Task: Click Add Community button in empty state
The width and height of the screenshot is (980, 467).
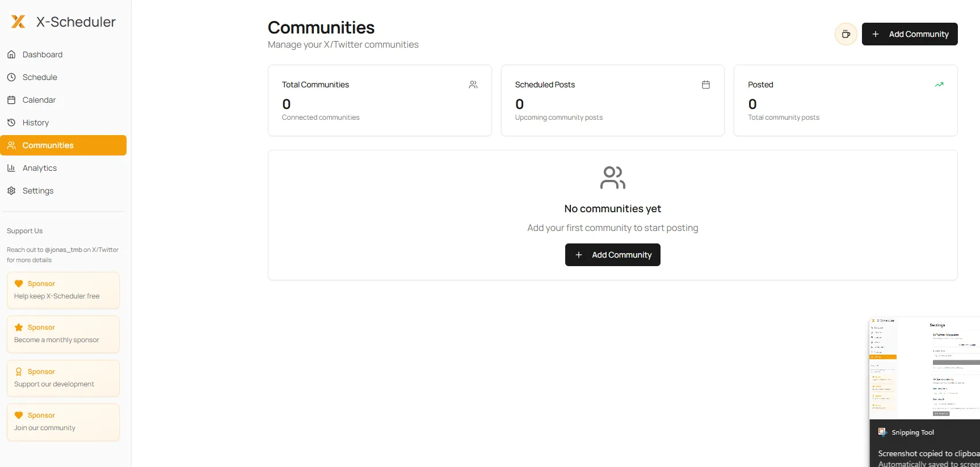Action: tap(612, 255)
